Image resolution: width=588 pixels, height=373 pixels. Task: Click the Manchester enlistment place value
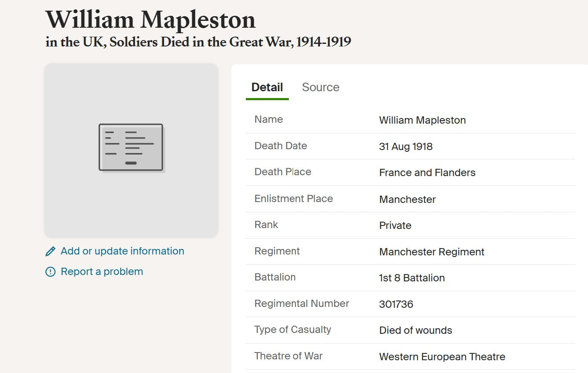[407, 200]
